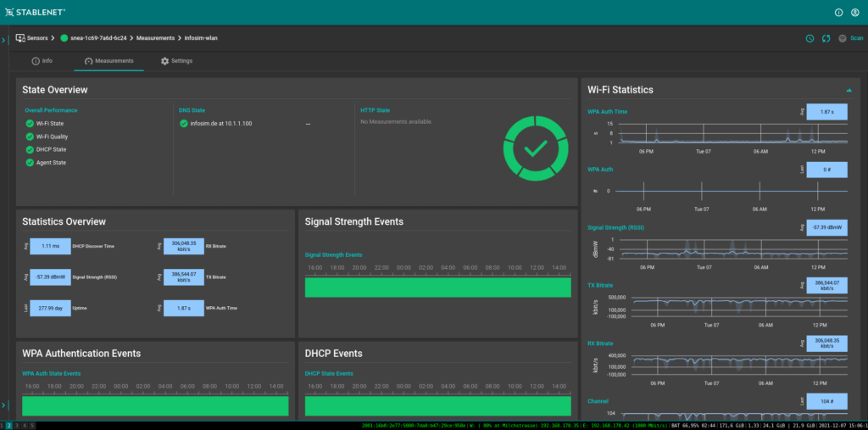Open the info circle icon in header
The height and width of the screenshot is (430, 868).
[838, 12]
